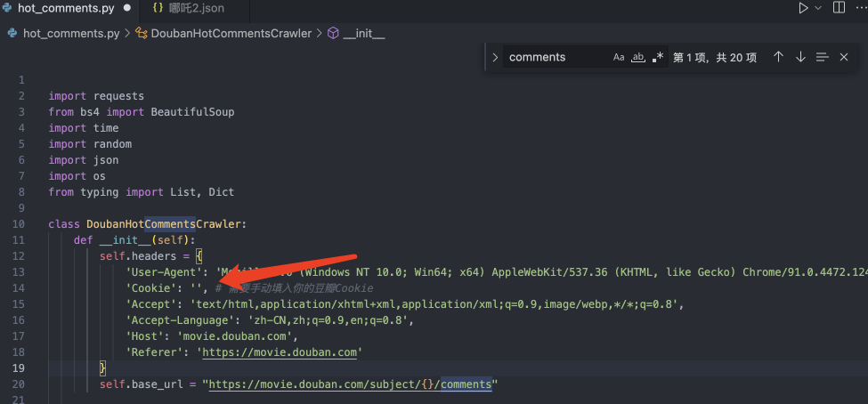Image resolution: width=868 pixels, height=404 pixels.
Task: Open DoubanHotCommentsCrawler breadcrumb
Action: click(231, 33)
